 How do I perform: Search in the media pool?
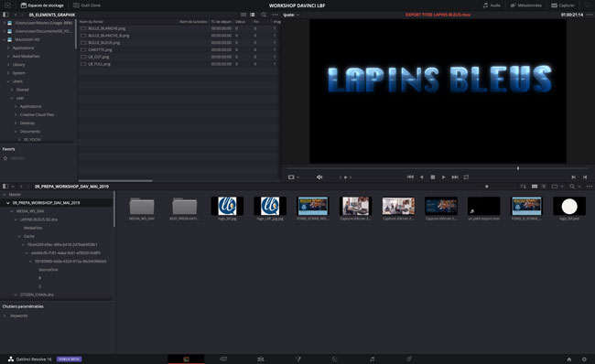click(x=572, y=187)
